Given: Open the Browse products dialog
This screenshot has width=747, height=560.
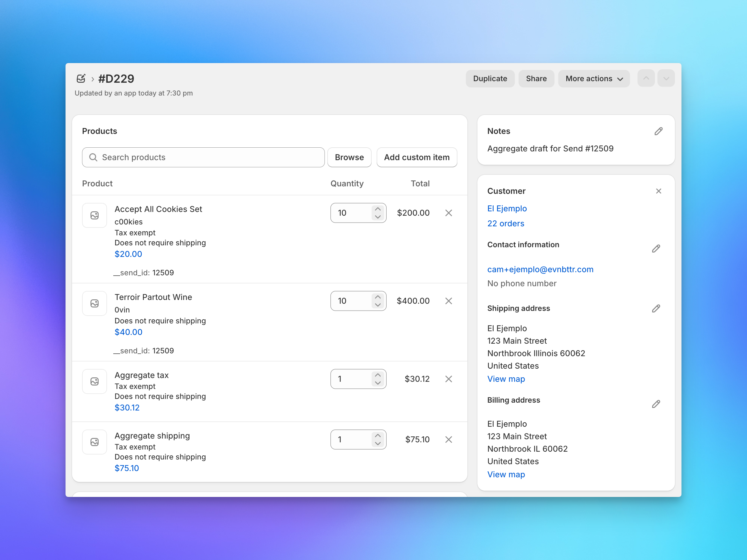Looking at the screenshot, I should point(349,157).
